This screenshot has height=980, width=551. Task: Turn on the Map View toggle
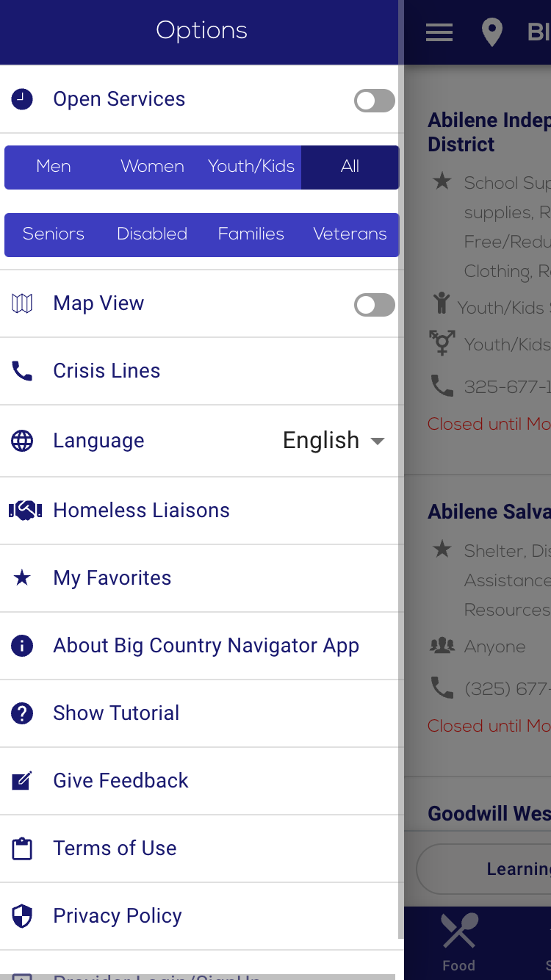[x=374, y=304]
